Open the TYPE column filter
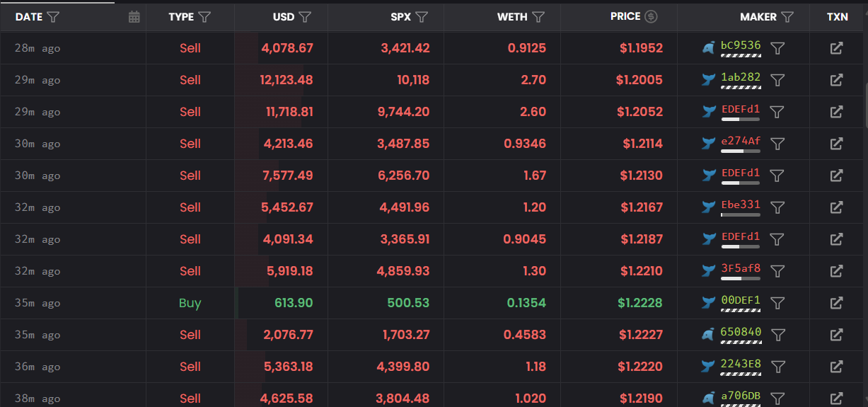This screenshot has height=407, width=868. click(205, 17)
